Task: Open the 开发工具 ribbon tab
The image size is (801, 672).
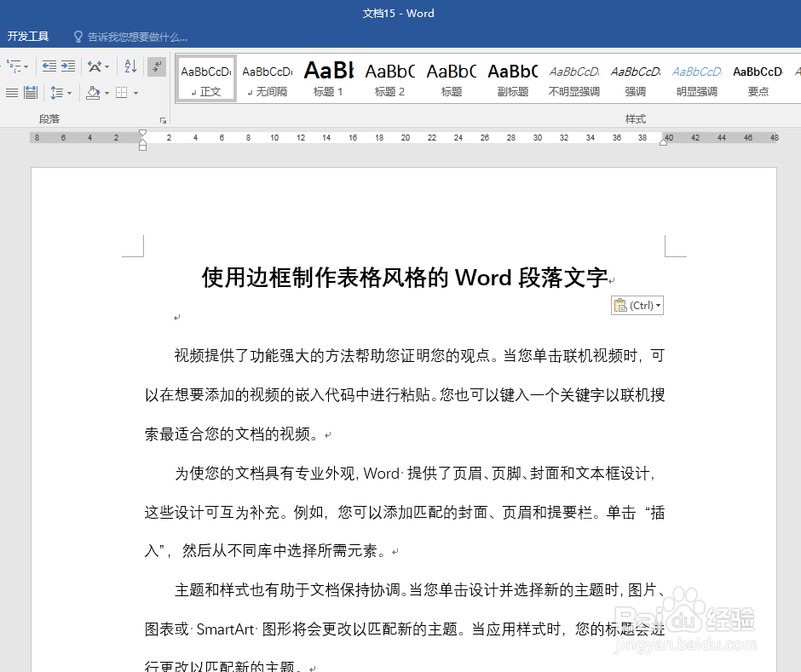Action: (28, 37)
